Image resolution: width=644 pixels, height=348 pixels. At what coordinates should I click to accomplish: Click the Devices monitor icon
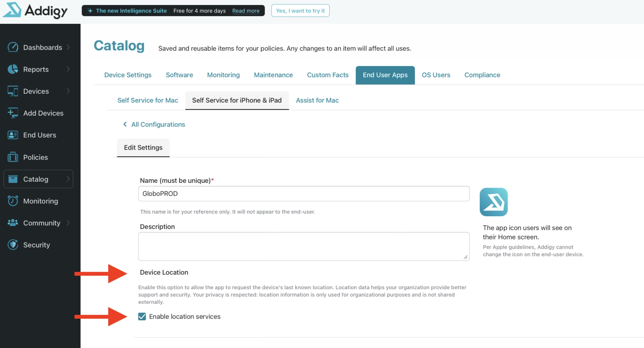point(13,91)
